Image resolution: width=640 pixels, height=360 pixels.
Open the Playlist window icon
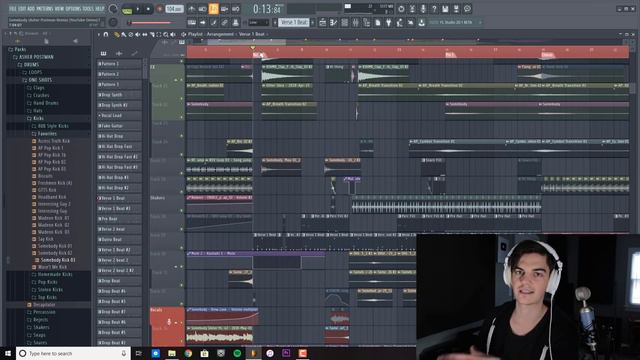[x=322, y=23]
